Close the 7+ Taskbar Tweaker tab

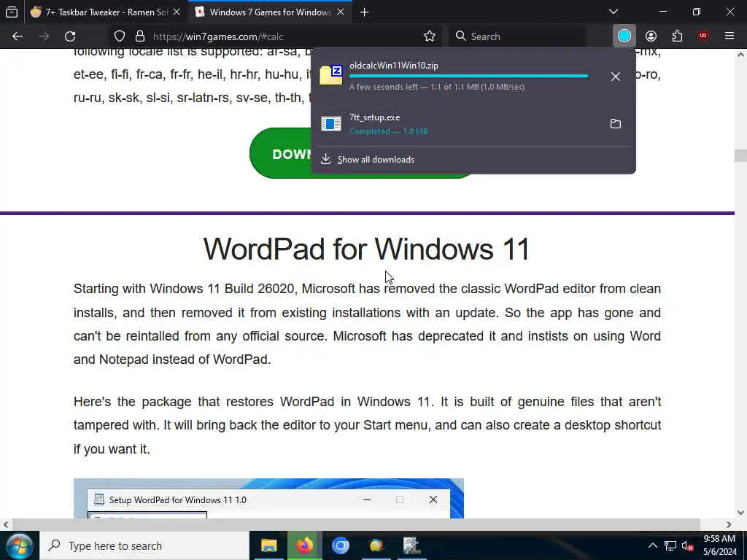tap(177, 12)
